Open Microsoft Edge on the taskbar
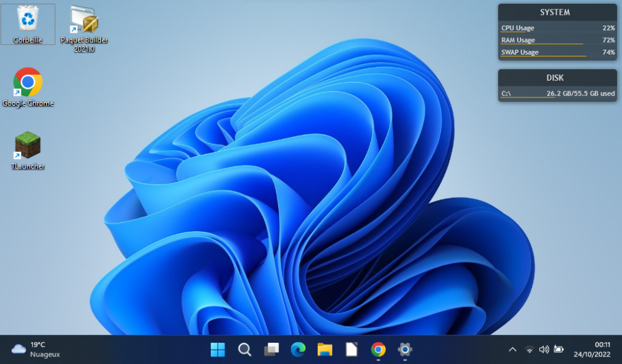 point(298,350)
